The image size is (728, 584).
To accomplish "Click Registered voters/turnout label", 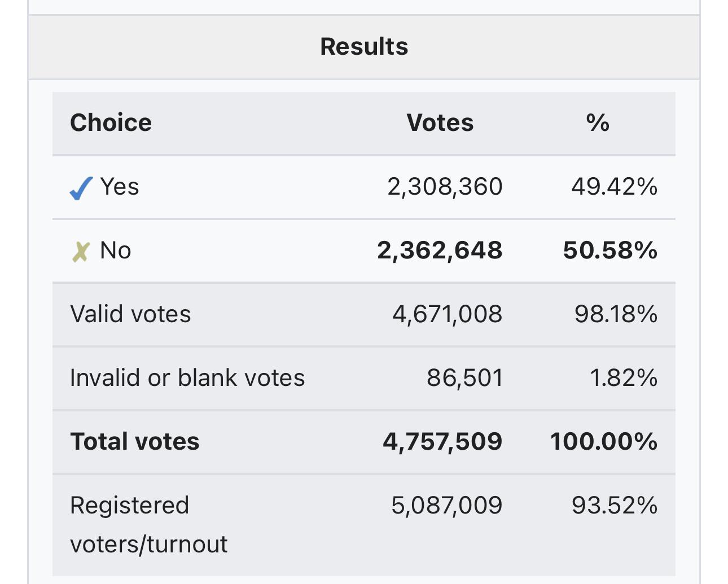I will pyautogui.click(x=148, y=525).
